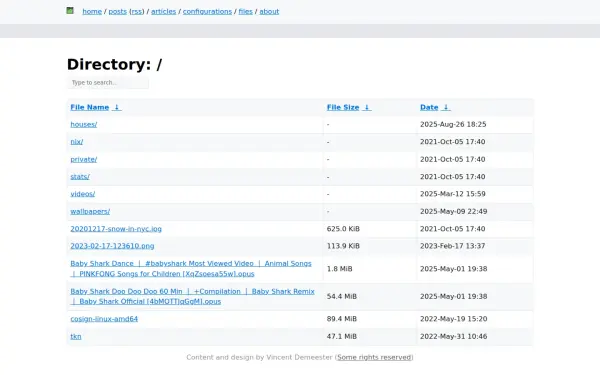Open the wallpapers/ directory
This screenshot has height=375, width=600.
coord(90,211)
